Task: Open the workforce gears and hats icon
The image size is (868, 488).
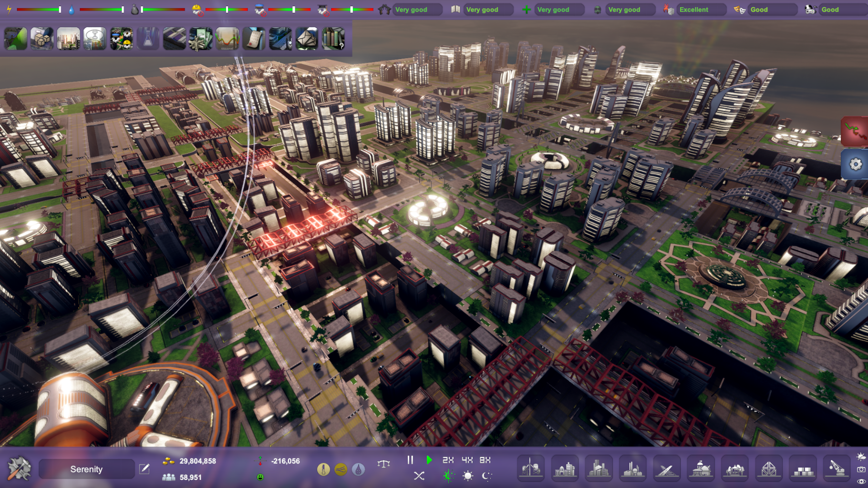Action: tap(122, 39)
